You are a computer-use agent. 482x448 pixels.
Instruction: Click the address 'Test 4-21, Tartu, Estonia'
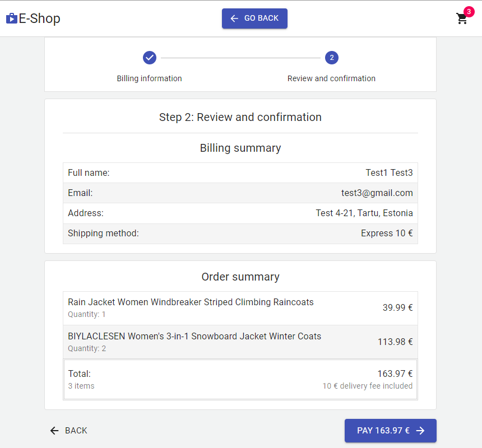tap(364, 213)
